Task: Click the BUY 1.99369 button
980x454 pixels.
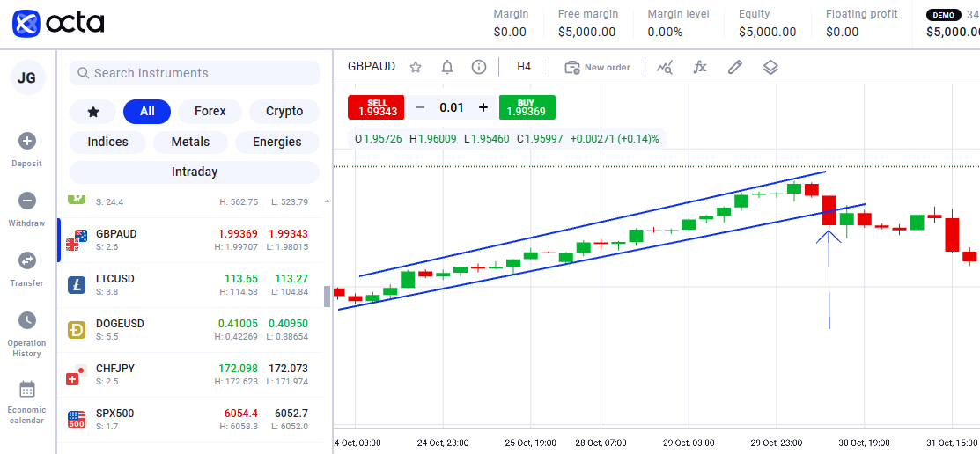Action: (x=527, y=107)
